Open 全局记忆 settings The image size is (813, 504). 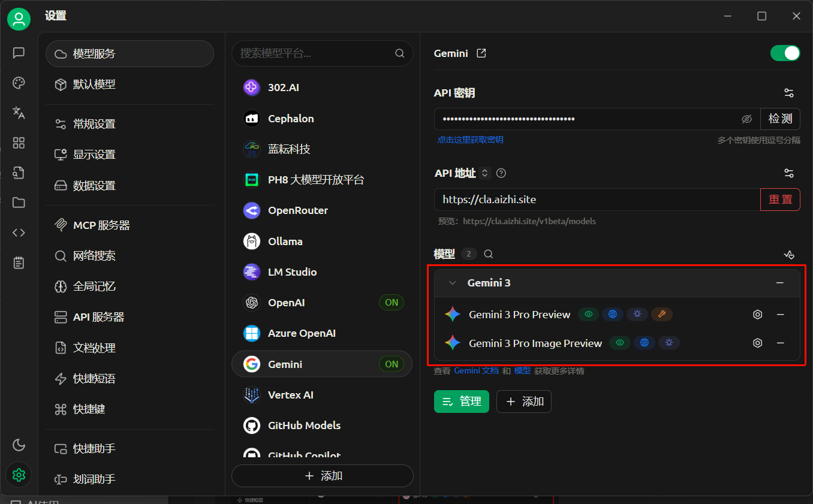pyautogui.click(x=130, y=286)
